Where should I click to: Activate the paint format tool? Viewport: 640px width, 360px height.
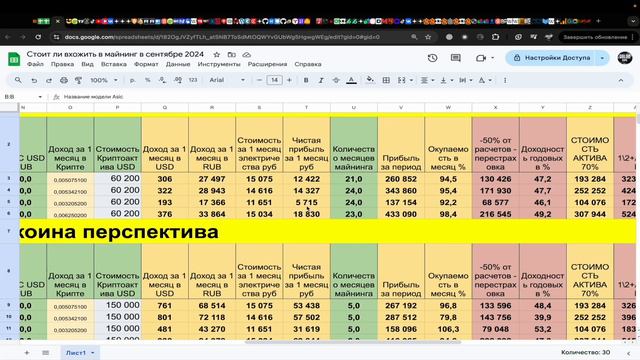[78, 80]
